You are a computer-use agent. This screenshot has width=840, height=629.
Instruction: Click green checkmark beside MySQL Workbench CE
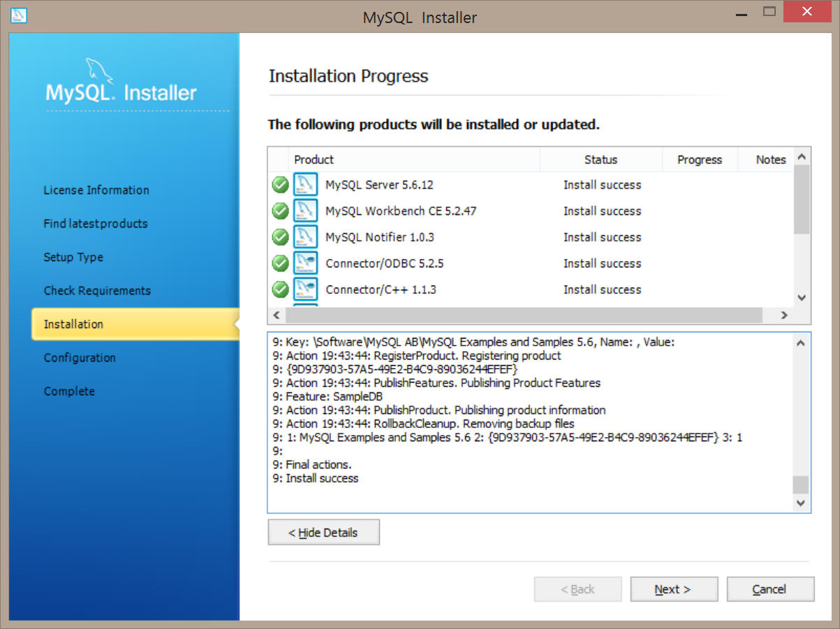(280, 211)
